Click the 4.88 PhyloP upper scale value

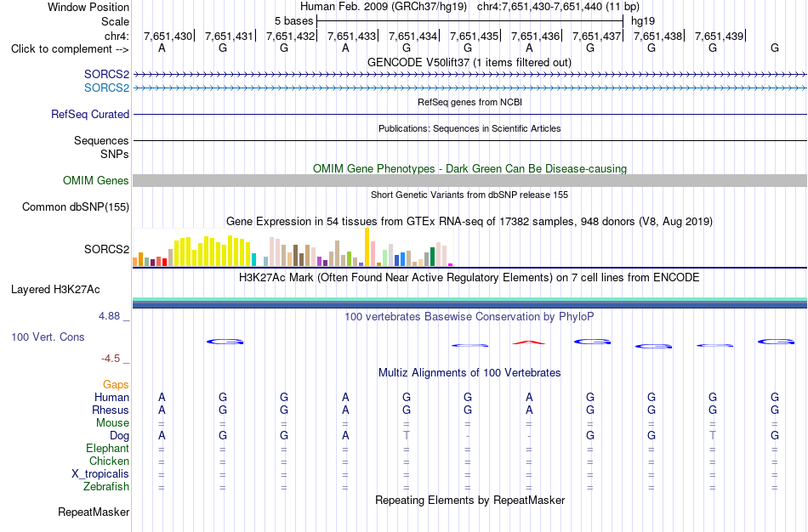109,316
